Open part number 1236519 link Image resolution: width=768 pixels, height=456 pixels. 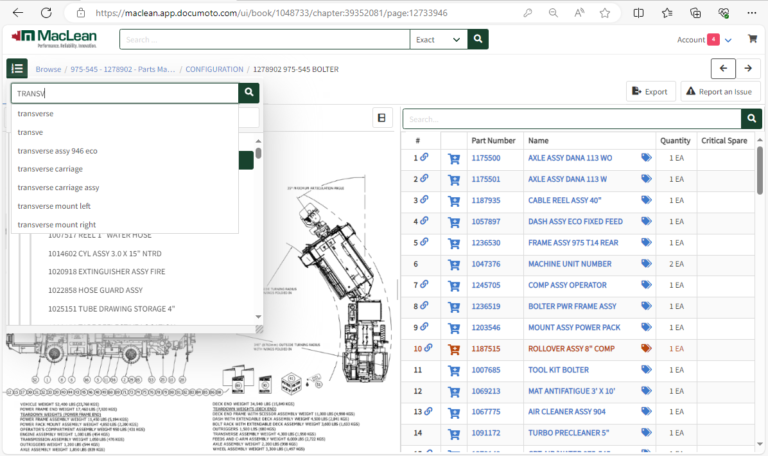485,306
